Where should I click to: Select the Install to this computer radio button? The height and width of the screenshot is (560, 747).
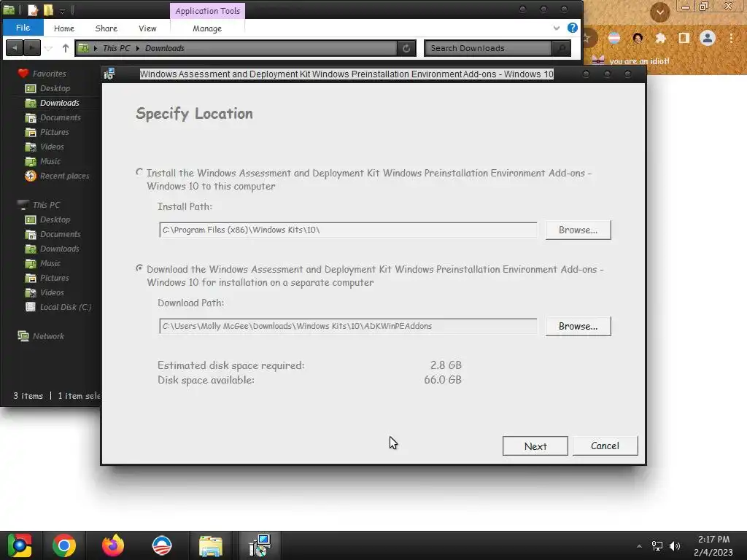coord(139,172)
